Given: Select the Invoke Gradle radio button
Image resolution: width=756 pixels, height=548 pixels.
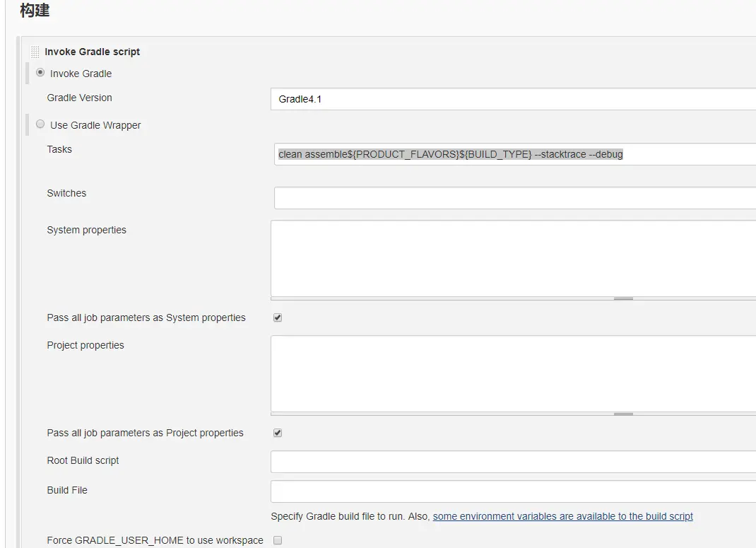Looking at the screenshot, I should click(40, 73).
